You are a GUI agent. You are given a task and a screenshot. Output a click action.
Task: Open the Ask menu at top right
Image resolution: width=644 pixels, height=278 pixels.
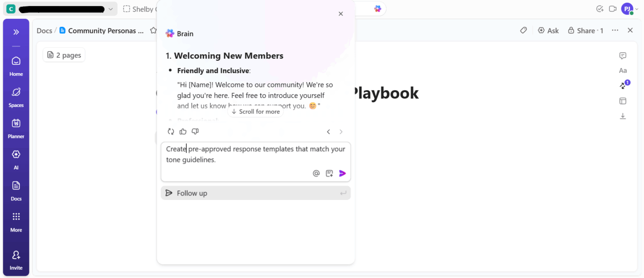pos(548,30)
